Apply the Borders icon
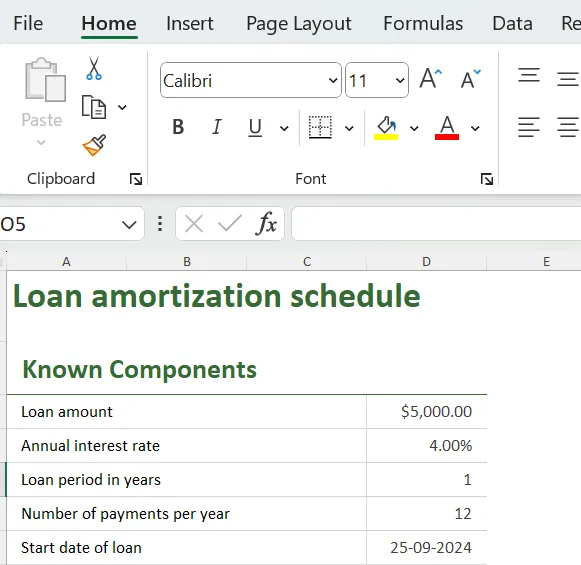The height and width of the screenshot is (565, 581). [x=320, y=127]
